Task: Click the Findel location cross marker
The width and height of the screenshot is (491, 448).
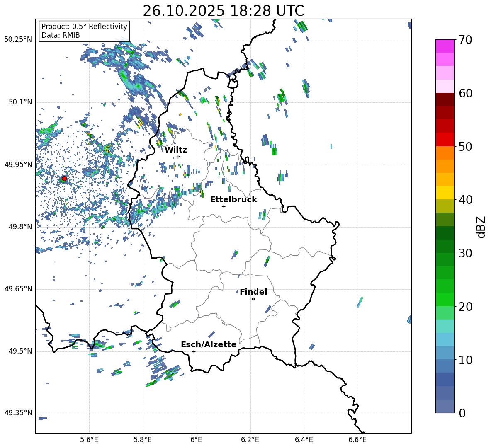Action: click(x=253, y=299)
